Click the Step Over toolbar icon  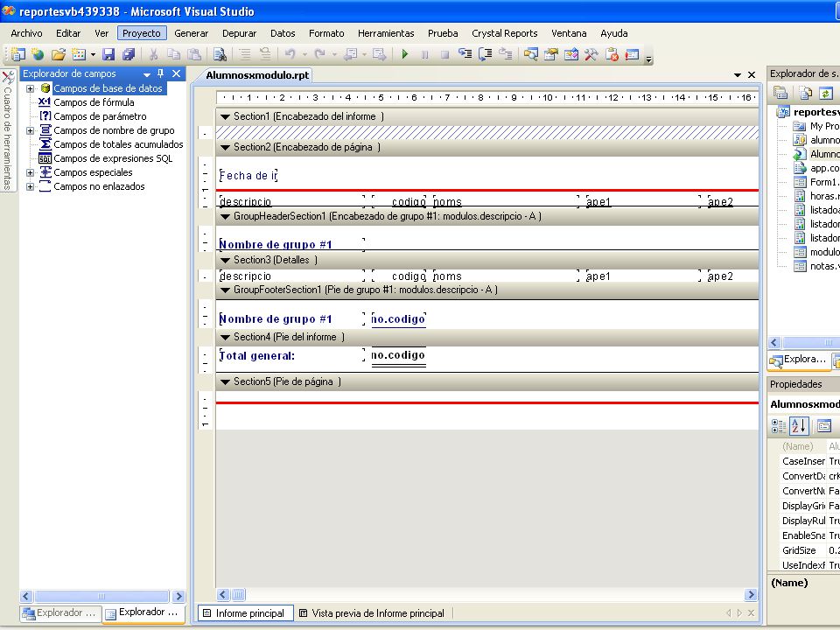486,54
